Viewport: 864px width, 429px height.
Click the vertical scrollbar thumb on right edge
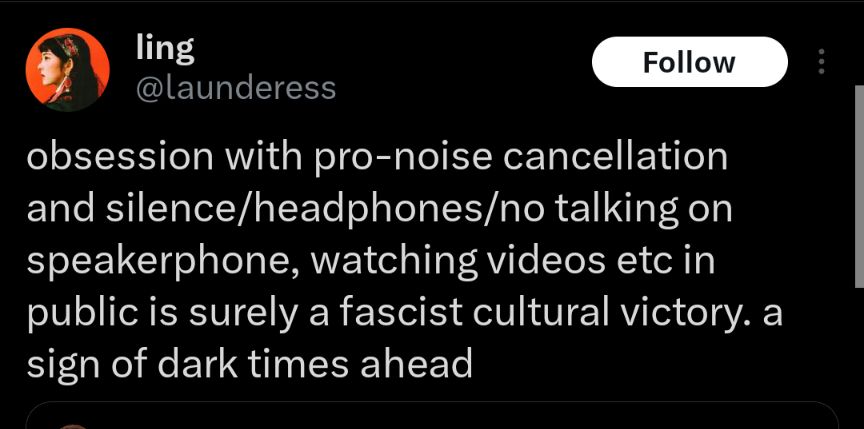click(860, 186)
